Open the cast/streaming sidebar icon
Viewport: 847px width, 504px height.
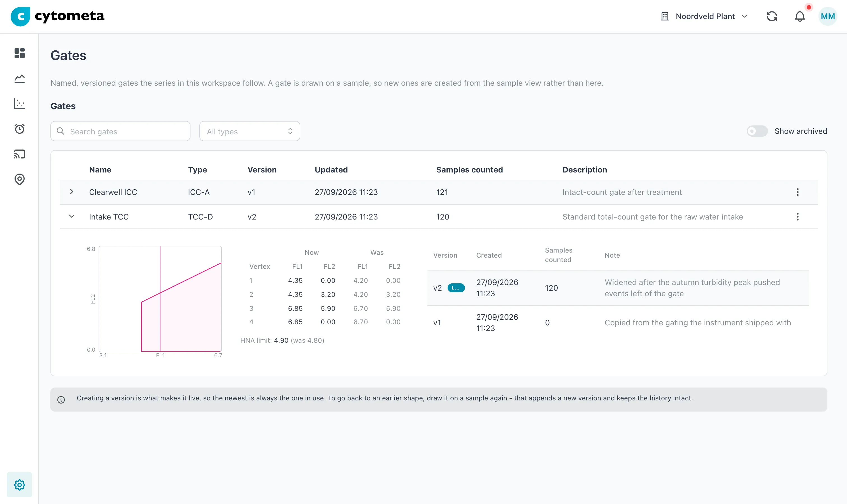(19, 154)
